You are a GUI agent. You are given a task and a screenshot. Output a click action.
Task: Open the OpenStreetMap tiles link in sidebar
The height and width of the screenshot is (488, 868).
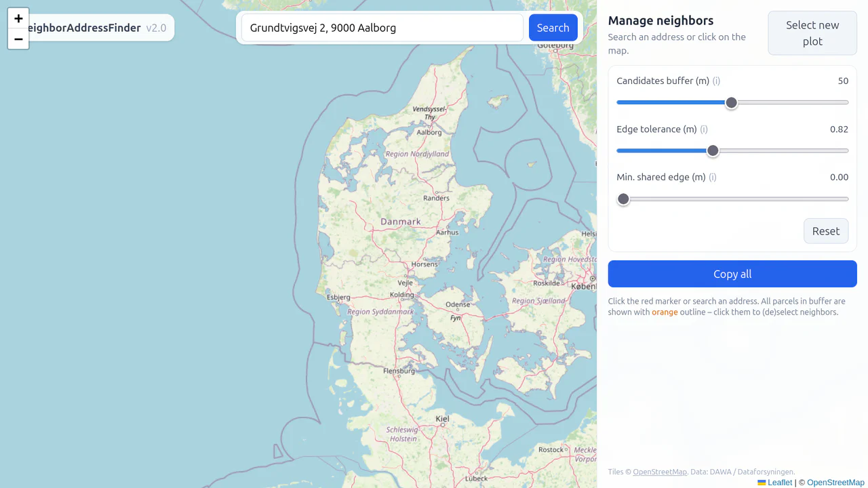[x=660, y=472]
